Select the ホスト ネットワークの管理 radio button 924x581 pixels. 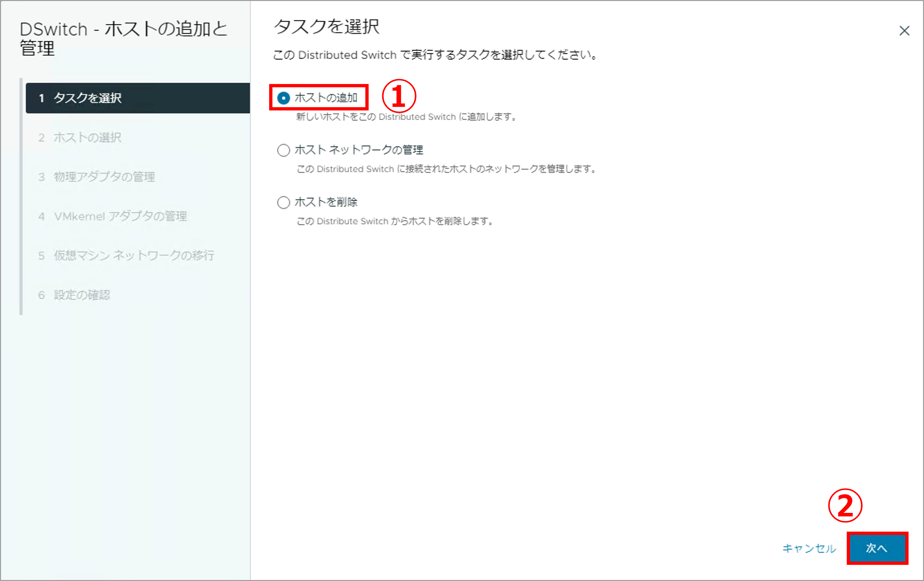tap(284, 150)
